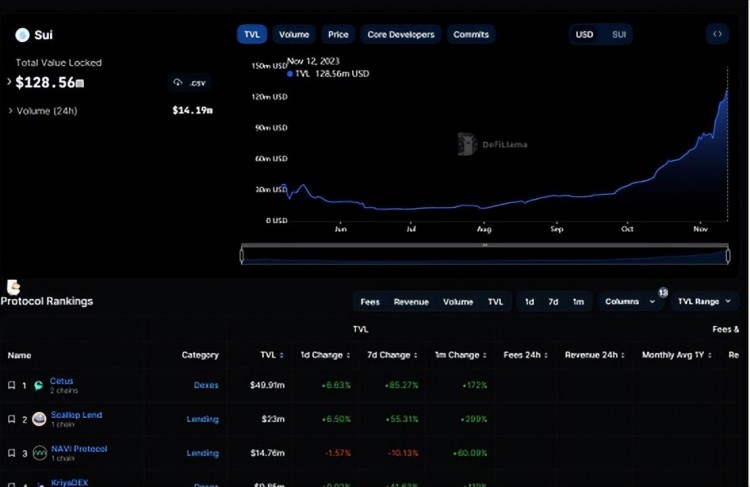Sort table by 1d Change
750x487 pixels.
click(x=348, y=355)
